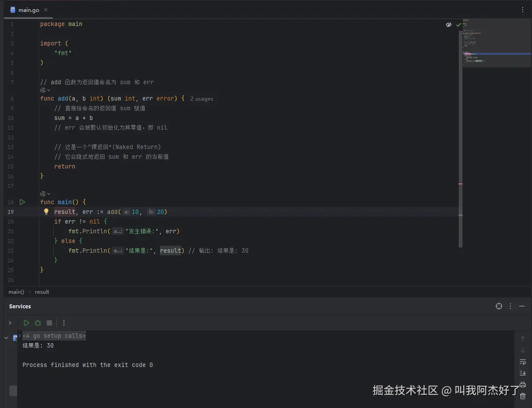Click down-arrow stack trace navigation in console
The width and height of the screenshot is (532, 408).
pyautogui.click(x=523, y=350)
